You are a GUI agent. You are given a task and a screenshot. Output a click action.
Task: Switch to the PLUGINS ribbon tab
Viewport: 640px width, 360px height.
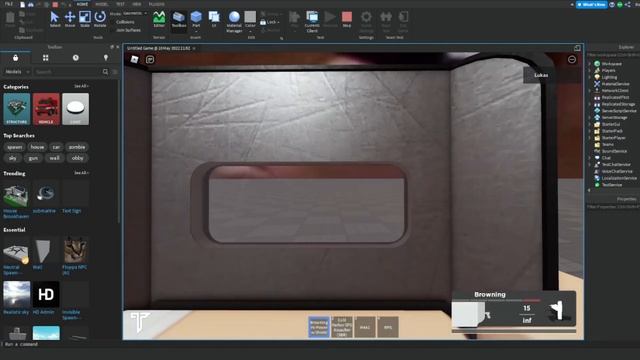click(x=157, y=4)
